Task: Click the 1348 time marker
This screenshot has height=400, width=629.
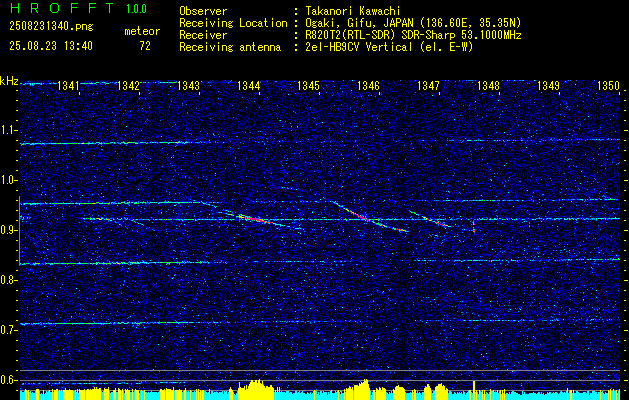Action: tap(489, 85)
